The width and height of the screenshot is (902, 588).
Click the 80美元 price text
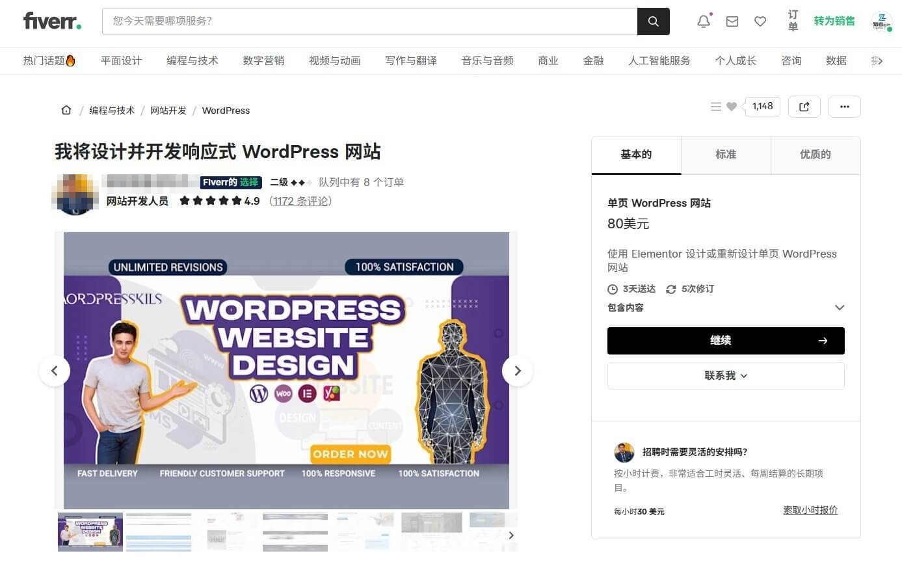[x=628, y=224]
